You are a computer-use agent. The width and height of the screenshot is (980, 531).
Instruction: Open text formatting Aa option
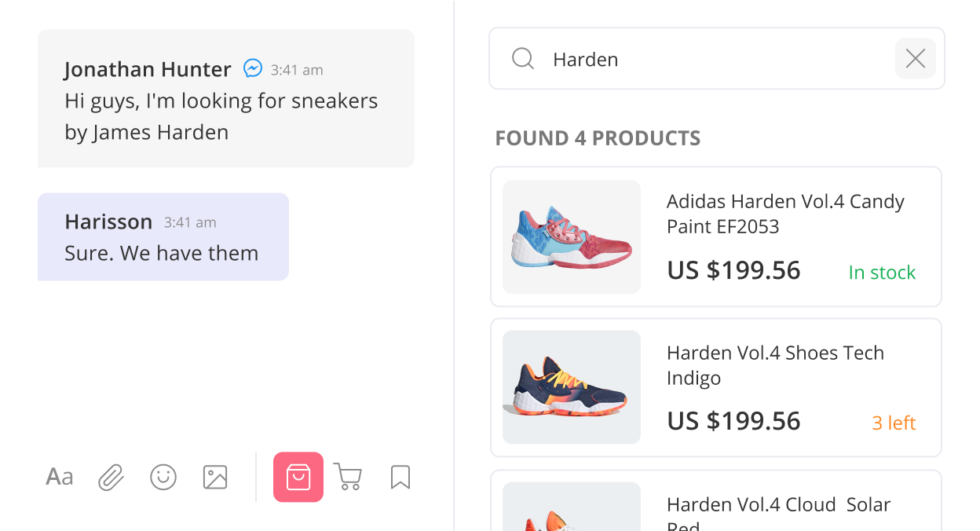[60, 477]
